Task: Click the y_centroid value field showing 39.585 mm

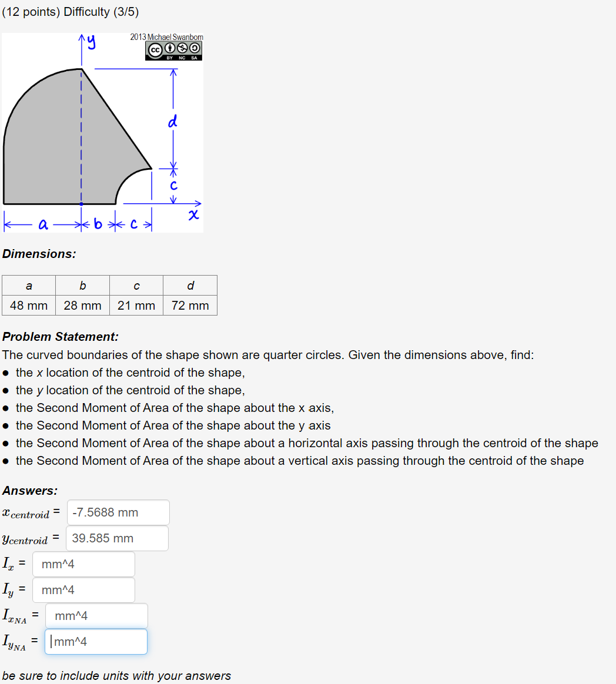Action: click(x=116, y=538)
